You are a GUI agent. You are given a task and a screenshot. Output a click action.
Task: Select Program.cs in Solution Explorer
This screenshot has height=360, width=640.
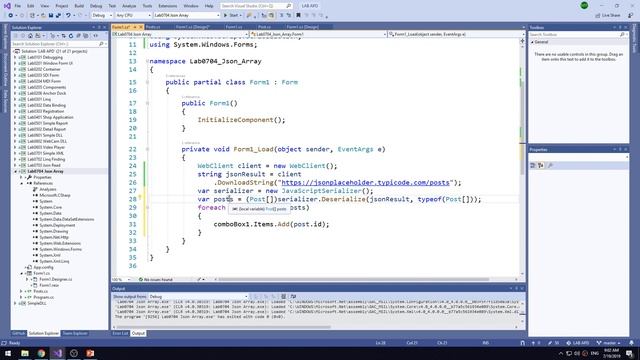(x=44, y=298)
